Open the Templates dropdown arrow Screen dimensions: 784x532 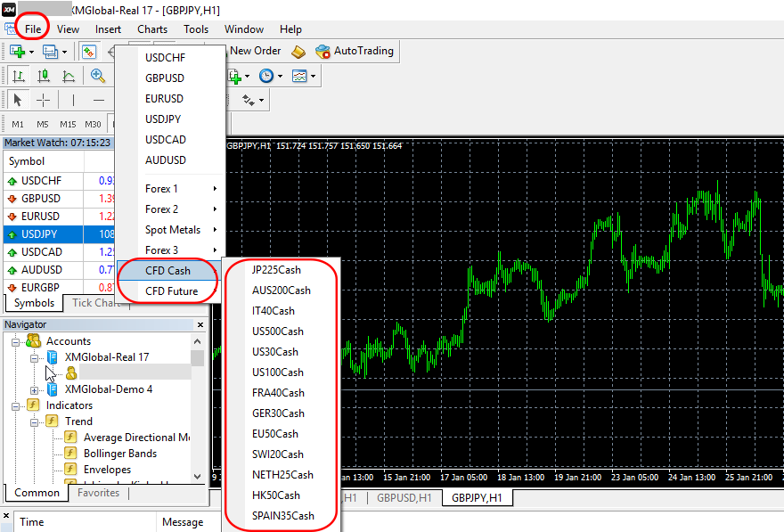pyautogui.click(x=313, y=76)
